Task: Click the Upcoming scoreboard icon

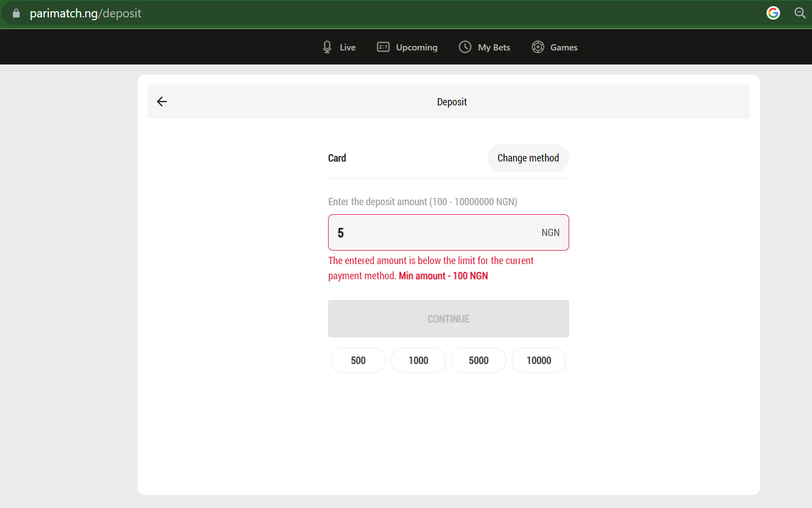Action: 384,47
